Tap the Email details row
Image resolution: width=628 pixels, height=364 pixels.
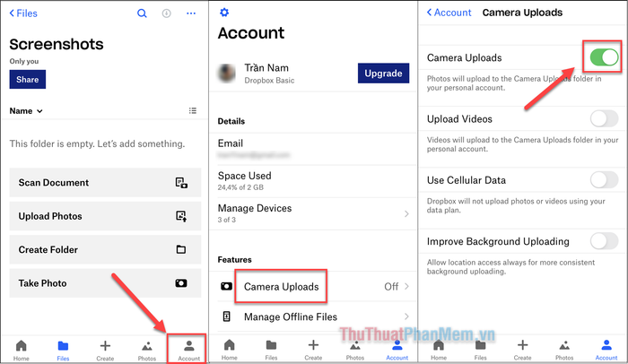(x=313, y=149)
